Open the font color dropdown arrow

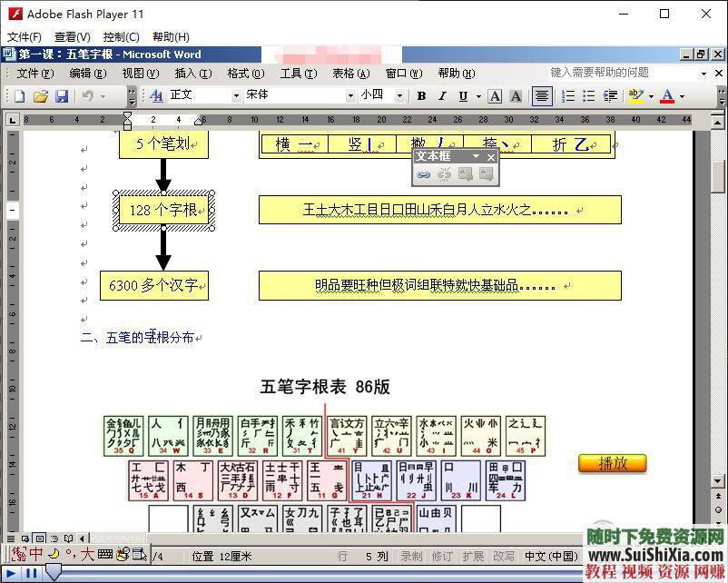point(683,96)
